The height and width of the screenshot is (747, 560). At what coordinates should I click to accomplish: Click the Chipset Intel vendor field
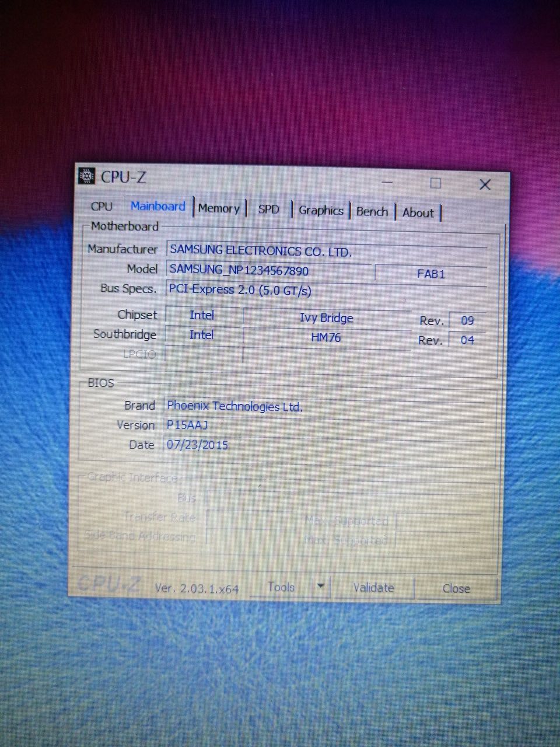click(x=202, y=315)
